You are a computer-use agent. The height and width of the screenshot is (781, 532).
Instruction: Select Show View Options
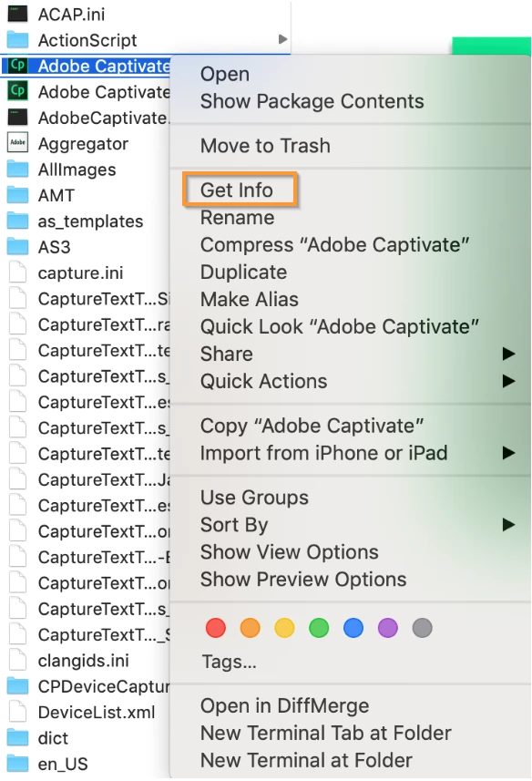tap(290, 552)
